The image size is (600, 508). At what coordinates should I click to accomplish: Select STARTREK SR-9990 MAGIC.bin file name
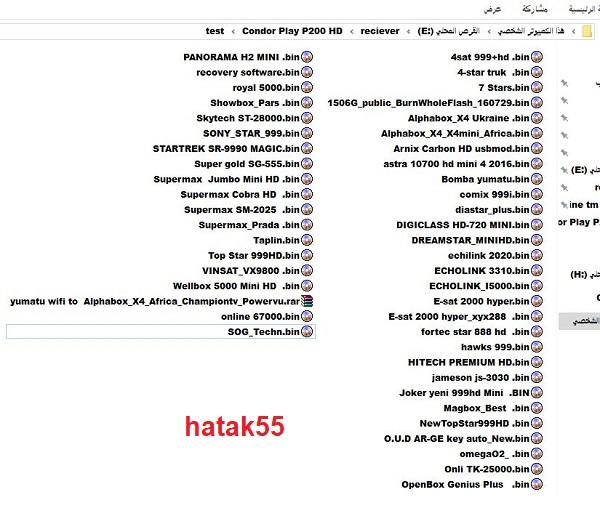[226, 148]
